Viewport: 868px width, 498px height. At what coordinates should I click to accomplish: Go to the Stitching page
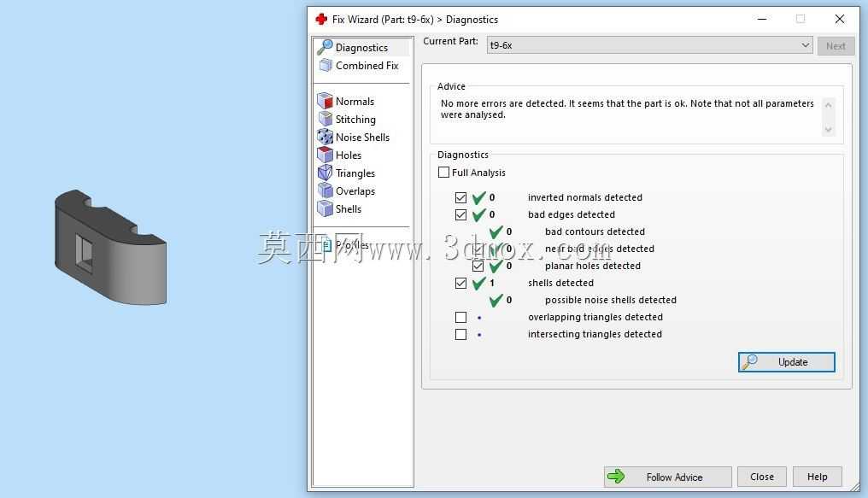(355, 119)
